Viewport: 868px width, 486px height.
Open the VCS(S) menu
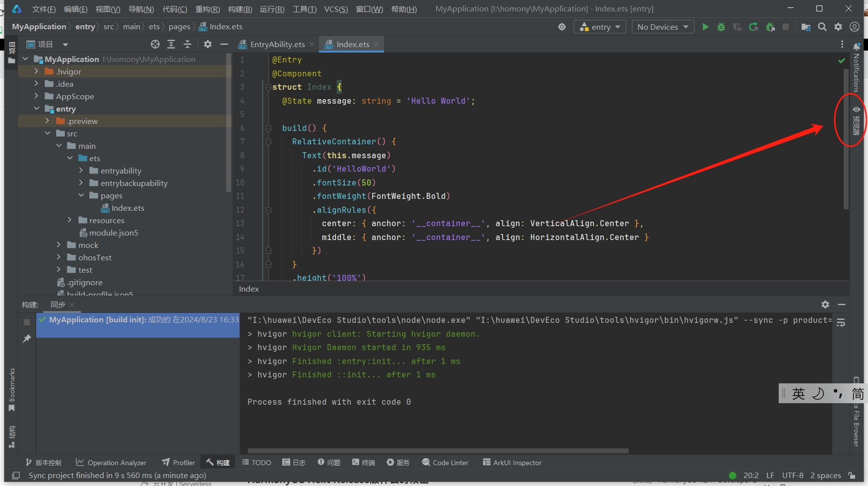click(336, 9)
